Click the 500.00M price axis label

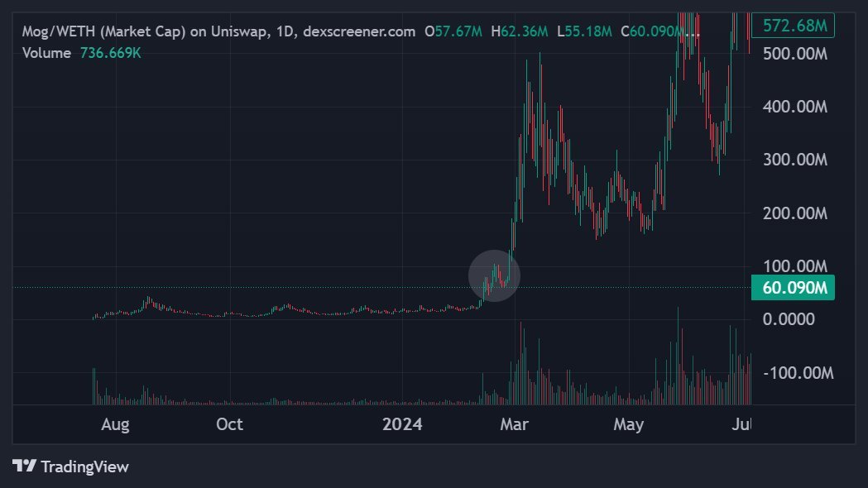(x=795, y=55)
